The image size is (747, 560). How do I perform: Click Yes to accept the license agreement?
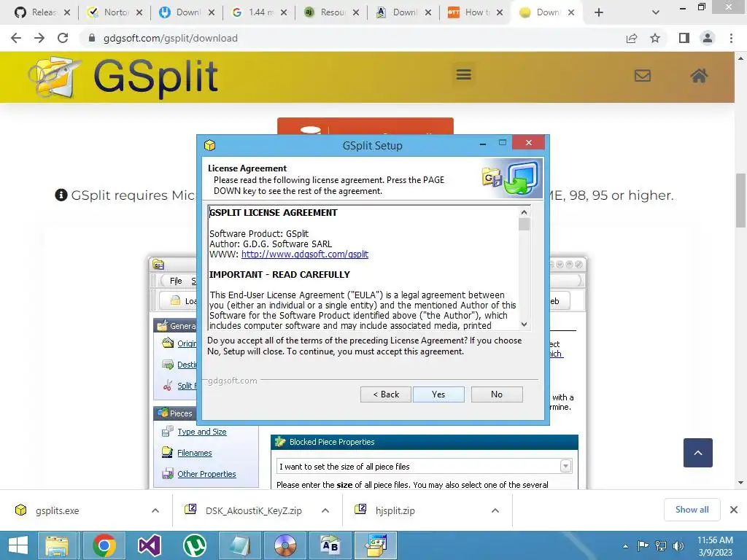click(x=438, y=394)
